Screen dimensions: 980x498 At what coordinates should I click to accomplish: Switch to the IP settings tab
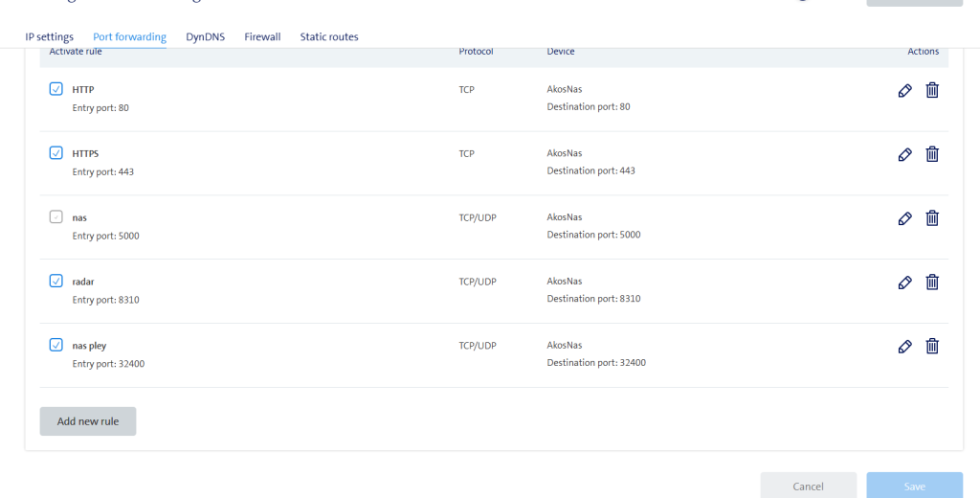tap(49, 37)
